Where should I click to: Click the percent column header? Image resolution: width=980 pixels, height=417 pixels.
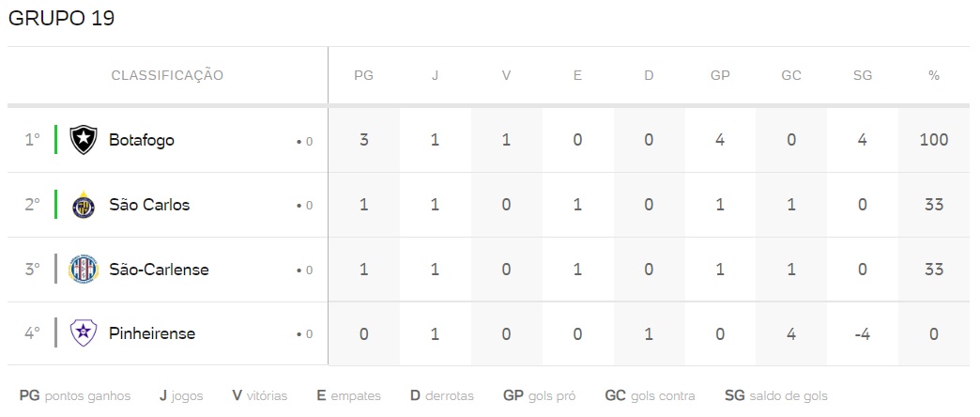(934, 76)
